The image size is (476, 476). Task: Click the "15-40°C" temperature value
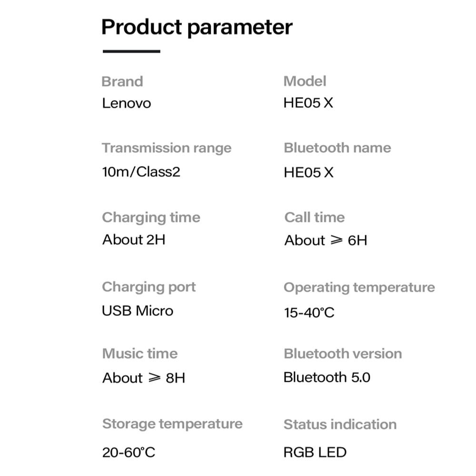click(309, 313)
